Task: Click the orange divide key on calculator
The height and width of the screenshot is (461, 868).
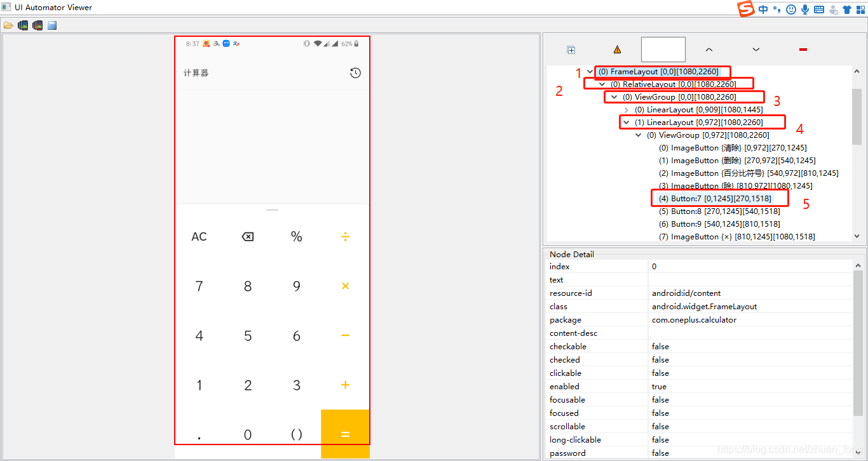Action: [x=345, y=237]
